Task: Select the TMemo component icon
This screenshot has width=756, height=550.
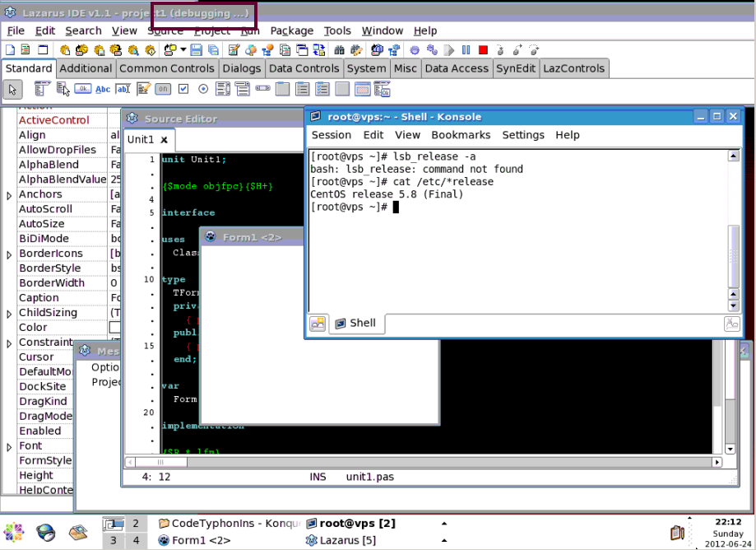Action: click(143, 89)
